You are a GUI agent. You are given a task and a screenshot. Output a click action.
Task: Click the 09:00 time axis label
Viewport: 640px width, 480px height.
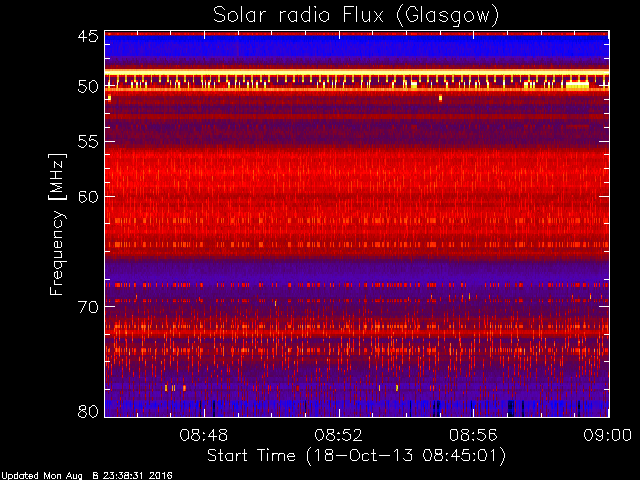[608, 435]
